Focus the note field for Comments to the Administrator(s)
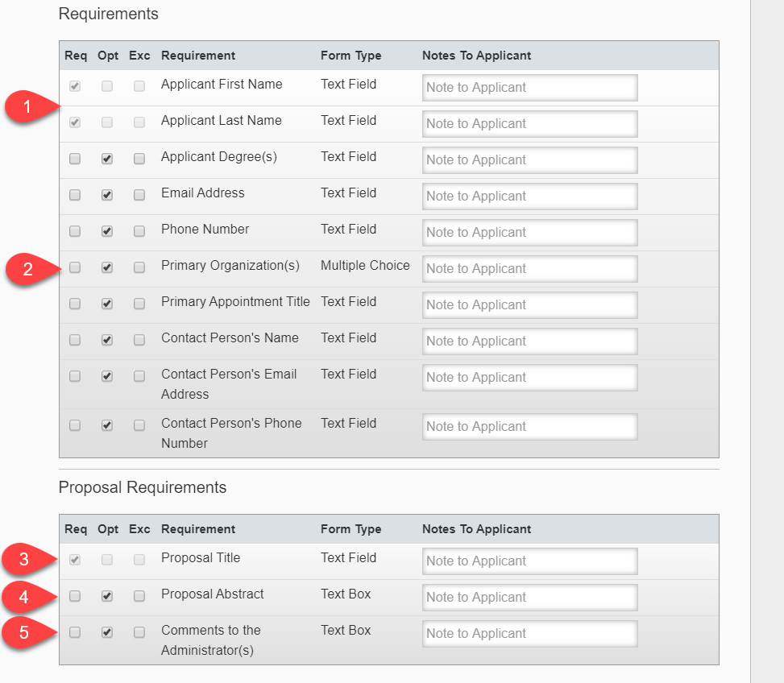Image resolution: width=784 pixels, height=683 pixels. pyautogui.click(x=530, y=634)
